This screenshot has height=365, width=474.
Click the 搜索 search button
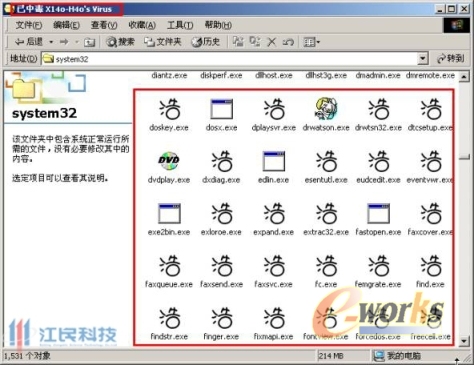120,42
